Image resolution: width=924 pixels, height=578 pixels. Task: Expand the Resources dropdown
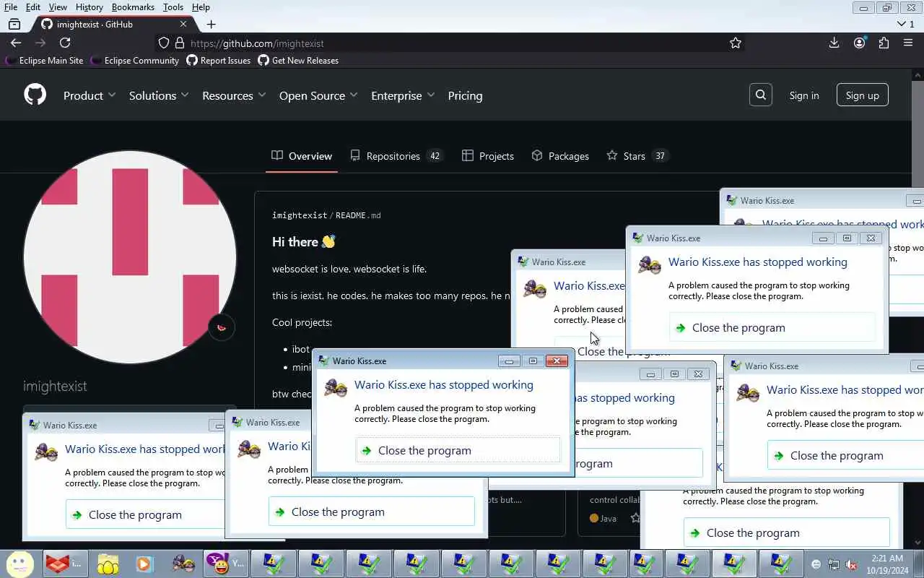point(234,95)
